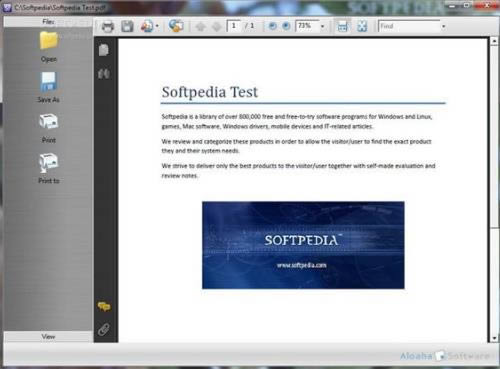Toggle the fit page full view button
500x369 pixels.
coord(362,26)
